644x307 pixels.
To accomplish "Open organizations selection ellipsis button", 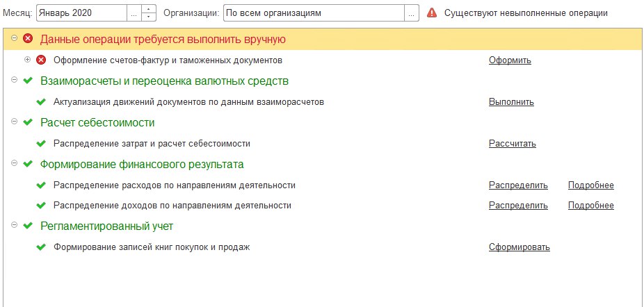I will point(412,13).
